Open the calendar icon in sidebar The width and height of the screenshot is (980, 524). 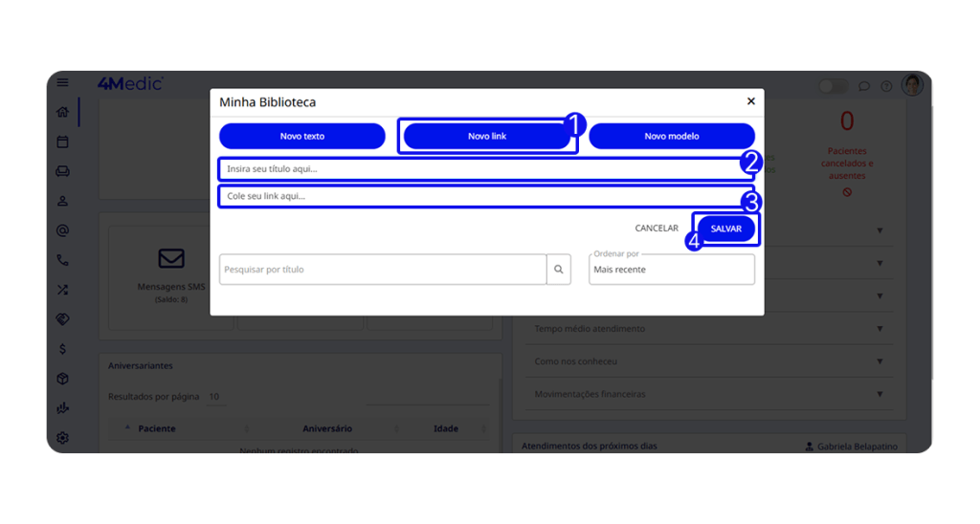[62, 142]
